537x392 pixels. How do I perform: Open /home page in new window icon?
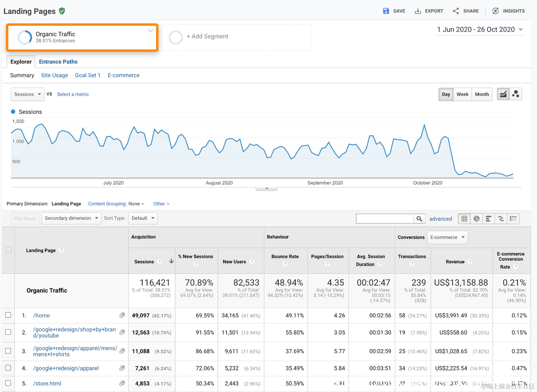[122, 315]
